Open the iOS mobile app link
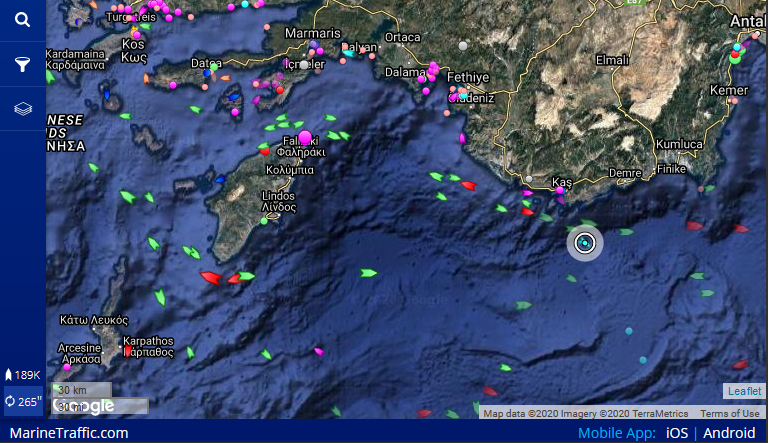 pyautogui.click(x=677, y=433)
